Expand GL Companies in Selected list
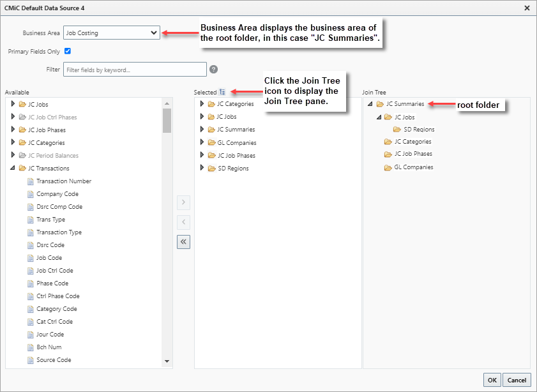The width and height of the screenshot is (537, 392). coord(202,142)
